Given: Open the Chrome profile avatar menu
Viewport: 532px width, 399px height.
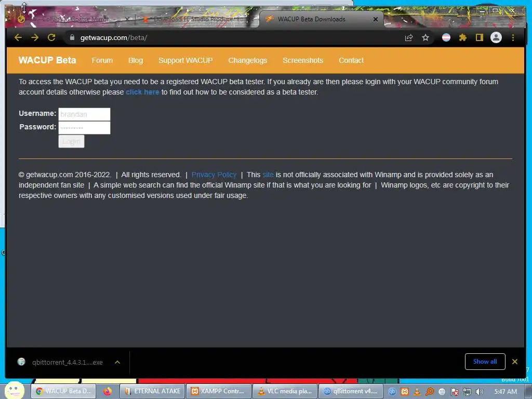Looking at the screenshot, I should click(496, 37).
